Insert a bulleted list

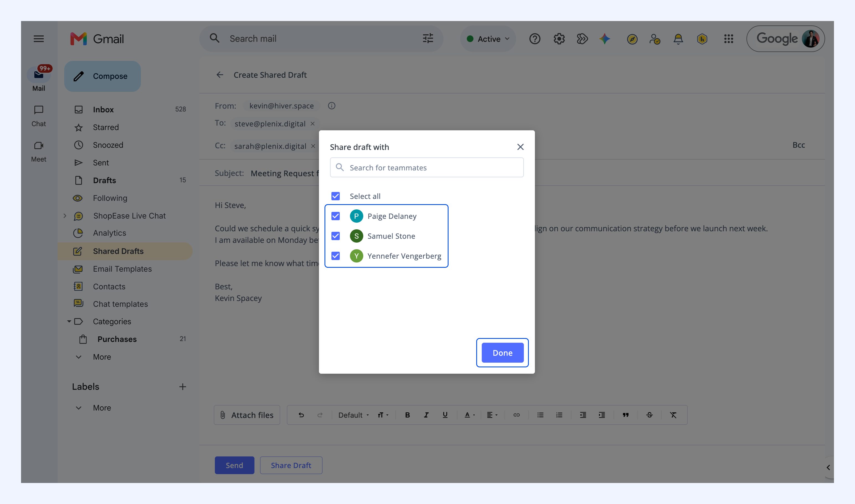coord(540,415)
